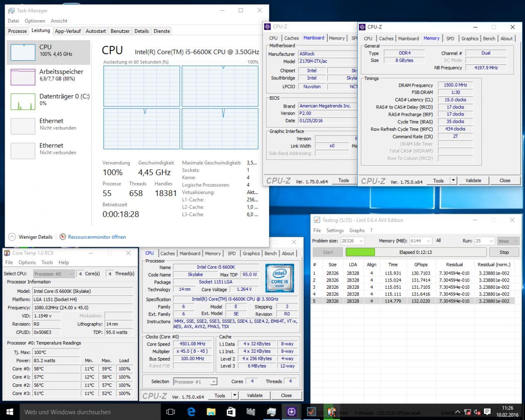Open the Selection Processor #1 dropdown in CPU-Z
525x420 pixels.
pos(195,381)
